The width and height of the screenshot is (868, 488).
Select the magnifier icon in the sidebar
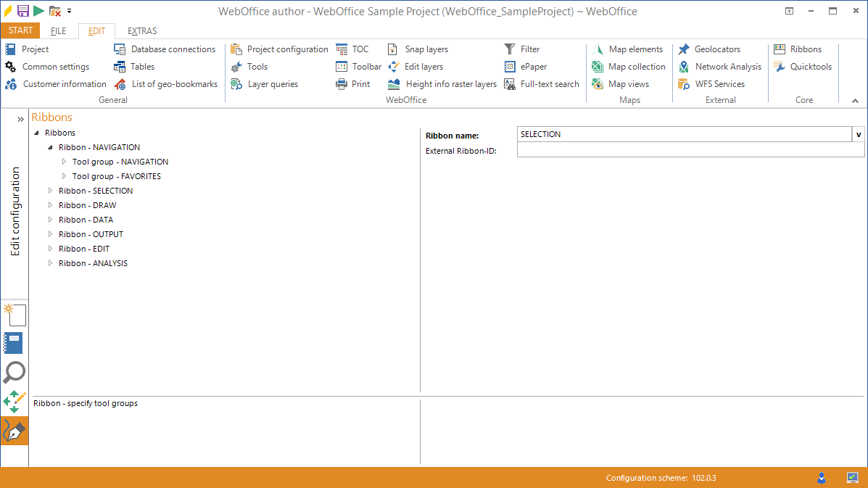coord(14,372)
